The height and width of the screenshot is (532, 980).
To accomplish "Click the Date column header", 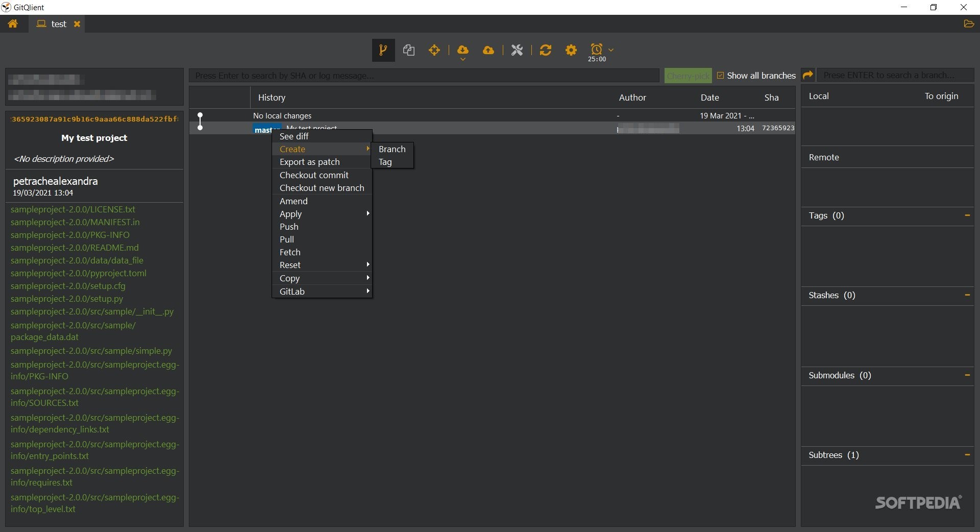I will click(709, 98).
